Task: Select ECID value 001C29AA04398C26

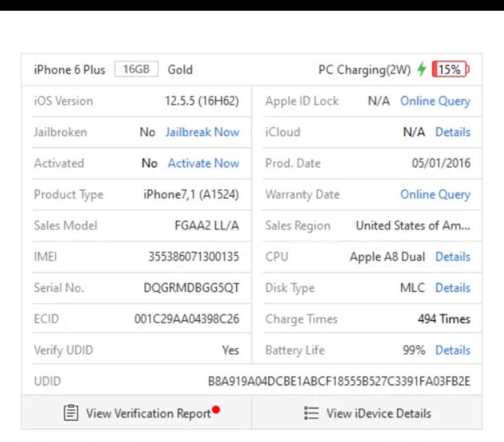Action: (187, 319)
